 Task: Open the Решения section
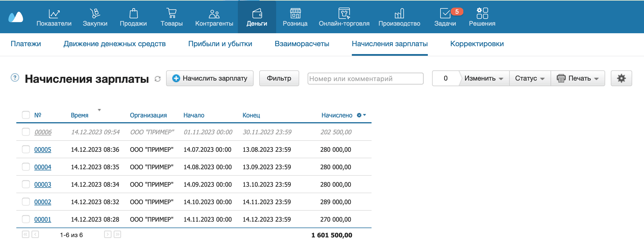point(482,17)
